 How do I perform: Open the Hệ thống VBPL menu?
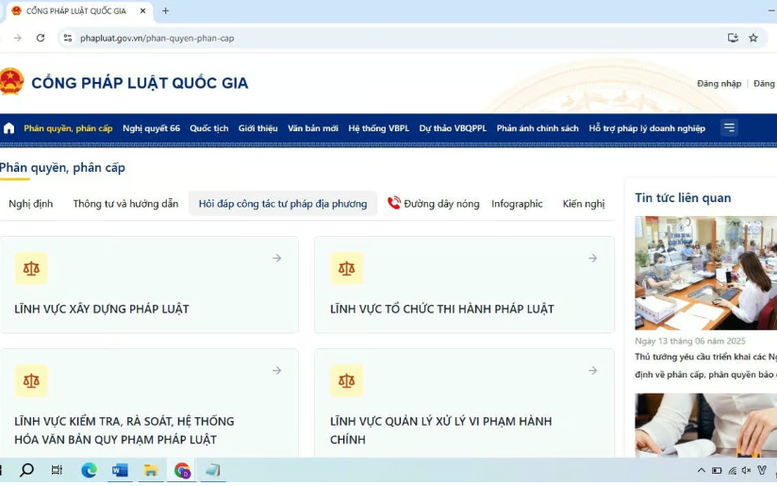378,128
